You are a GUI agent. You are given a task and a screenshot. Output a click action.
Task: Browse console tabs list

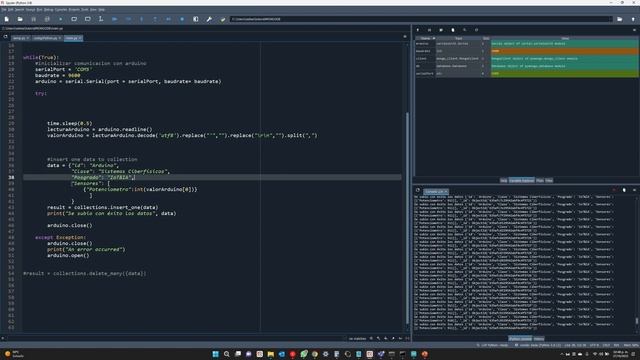click(418, 190)
